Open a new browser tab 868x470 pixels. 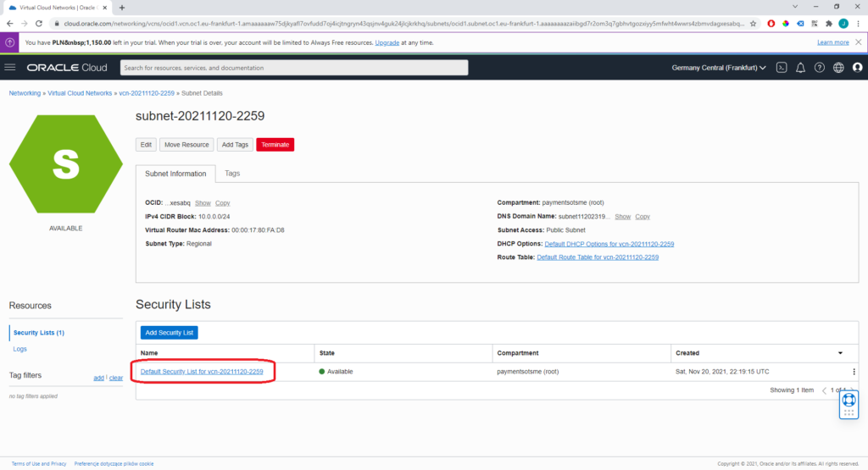tap(122, 8)
